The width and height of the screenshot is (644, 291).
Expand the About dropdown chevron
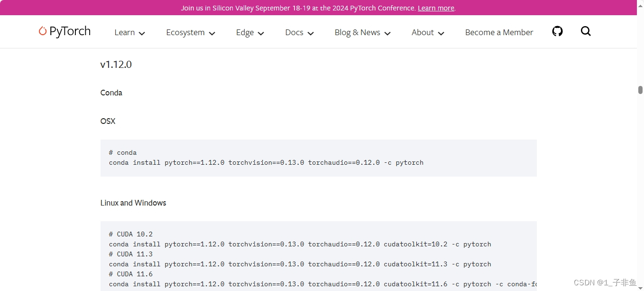441,34
